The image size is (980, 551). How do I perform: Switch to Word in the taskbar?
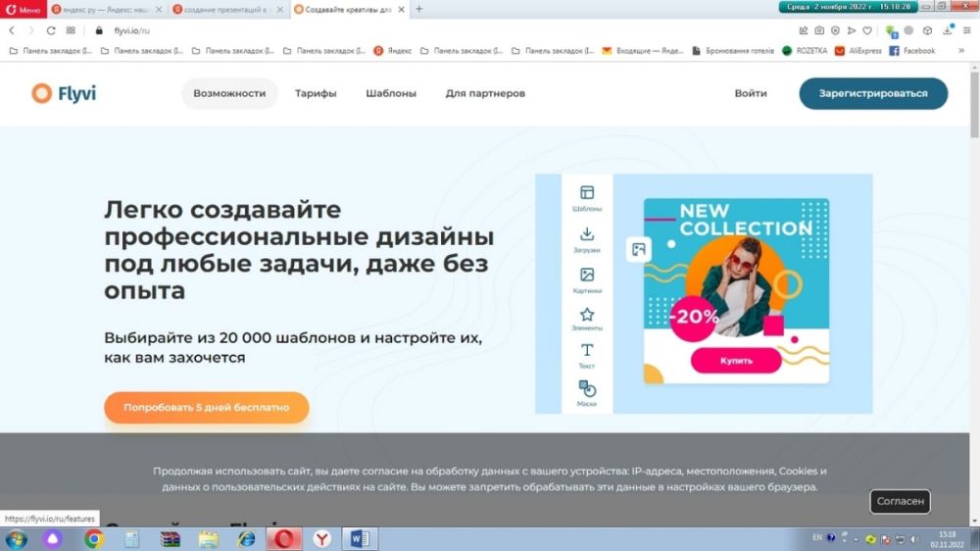360,538
